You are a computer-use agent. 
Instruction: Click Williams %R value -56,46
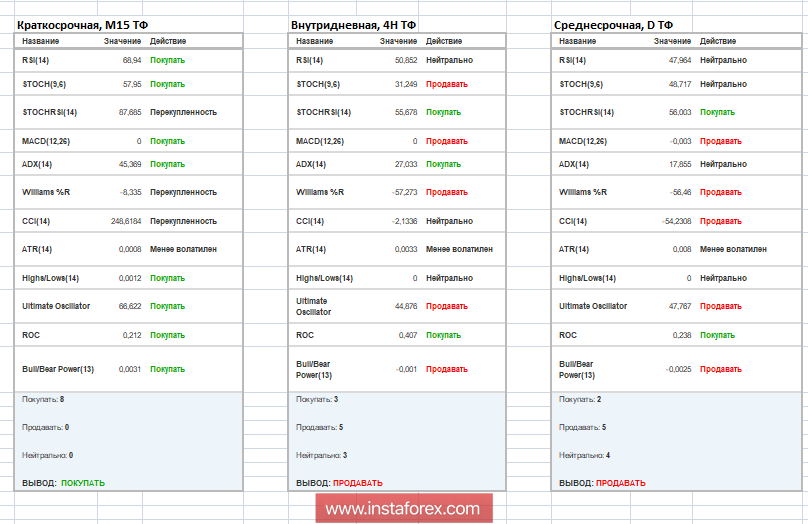[681, 192]
